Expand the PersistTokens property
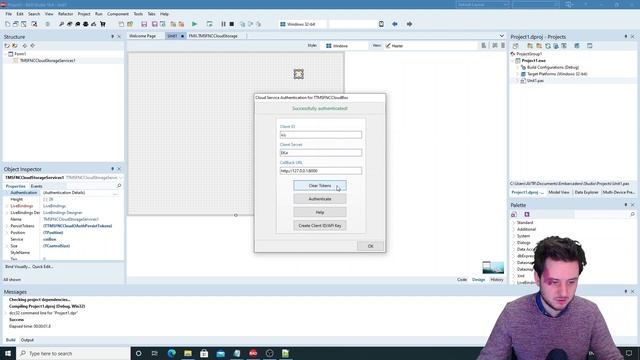Screen dimensions: 640x360 click(7, 226)
